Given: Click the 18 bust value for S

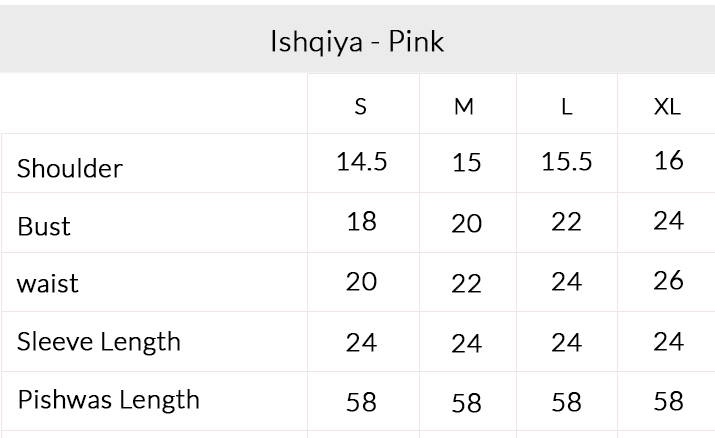Looking at the screenshot, I should tap(361, 221).
